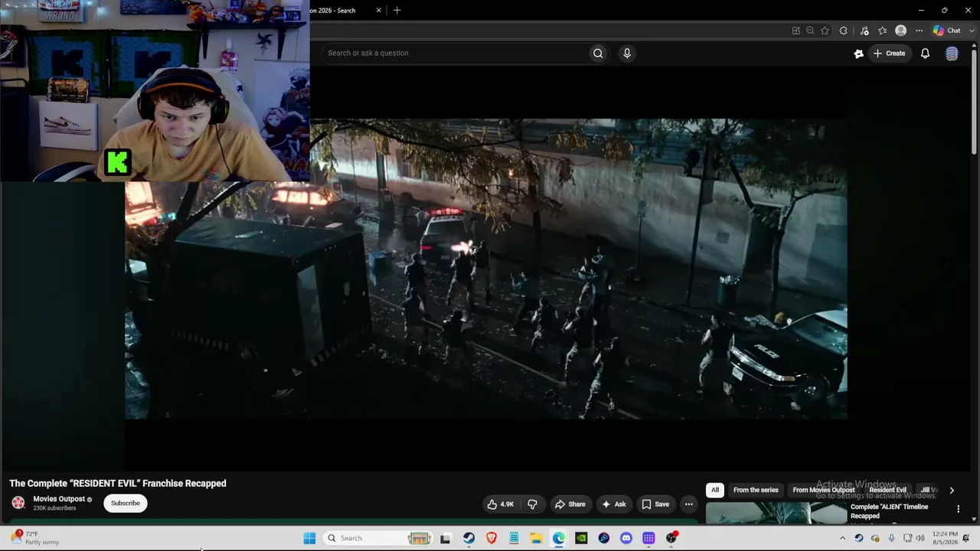Viewport: 980px width, 551px height.
Task: Open more actions ellipsis under the video
Action: click(688, 504)
